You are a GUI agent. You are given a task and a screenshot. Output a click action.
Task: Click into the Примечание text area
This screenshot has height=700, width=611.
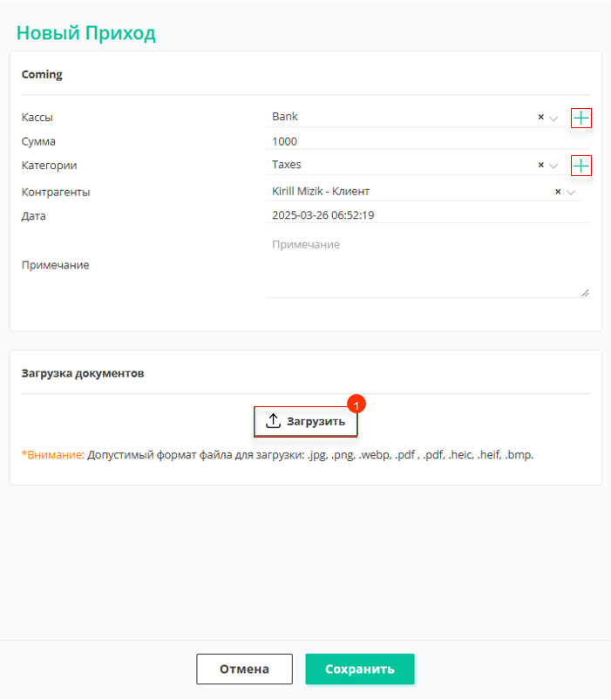(x=428, y=267)
